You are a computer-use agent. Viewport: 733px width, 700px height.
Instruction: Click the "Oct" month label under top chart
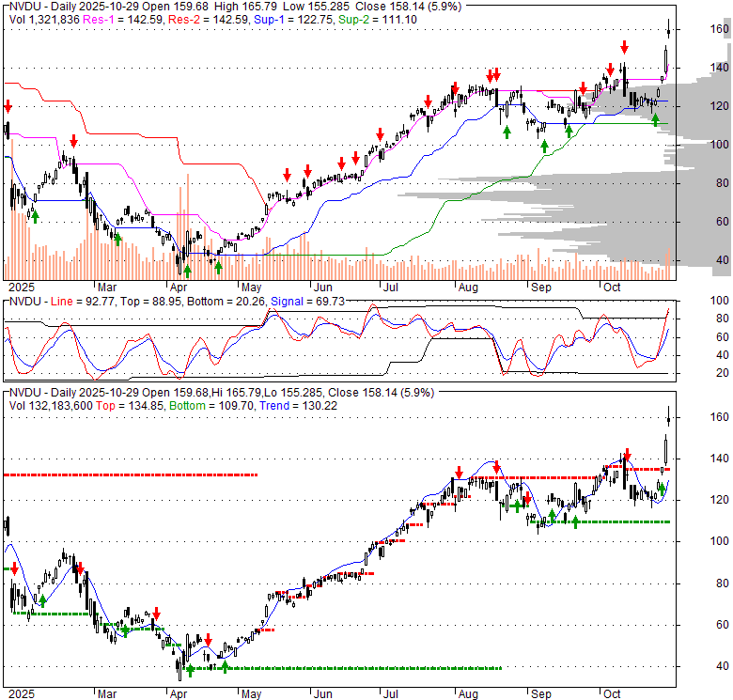[x=612, y=288]
